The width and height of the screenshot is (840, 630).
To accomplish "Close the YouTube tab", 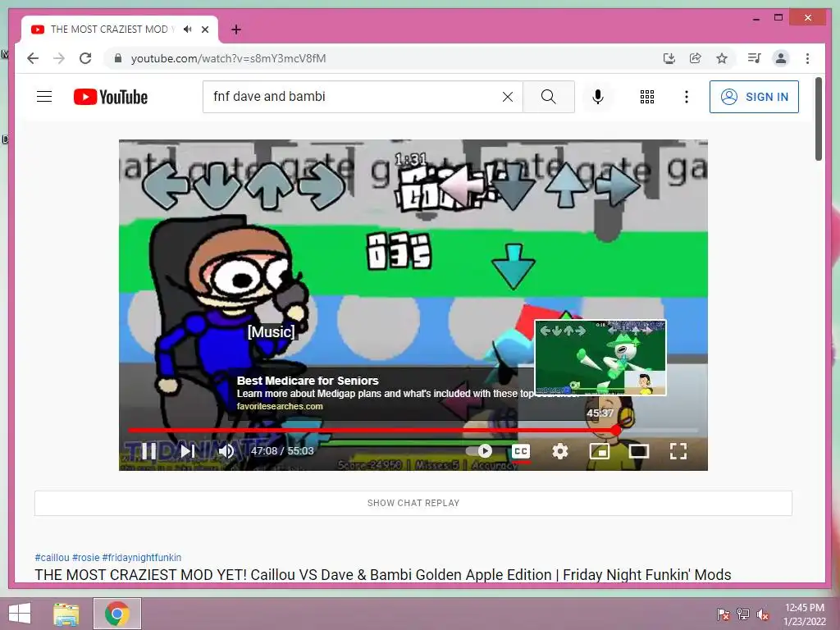I will coord(204,30).
